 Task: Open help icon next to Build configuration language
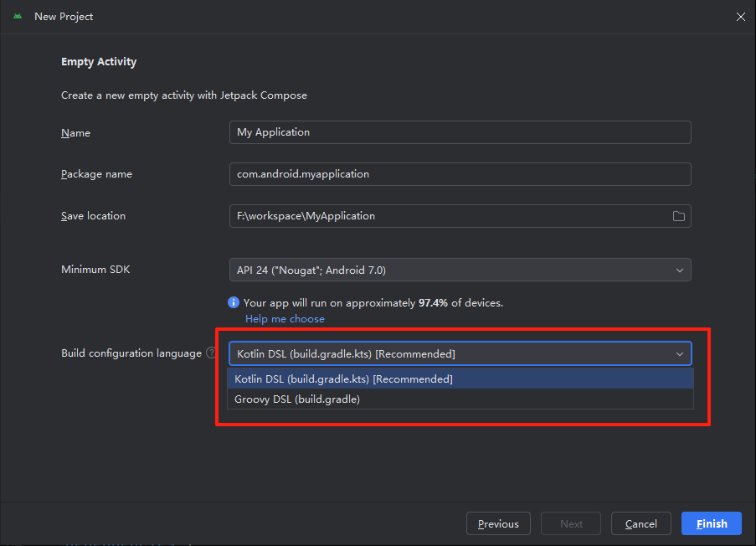211,353
